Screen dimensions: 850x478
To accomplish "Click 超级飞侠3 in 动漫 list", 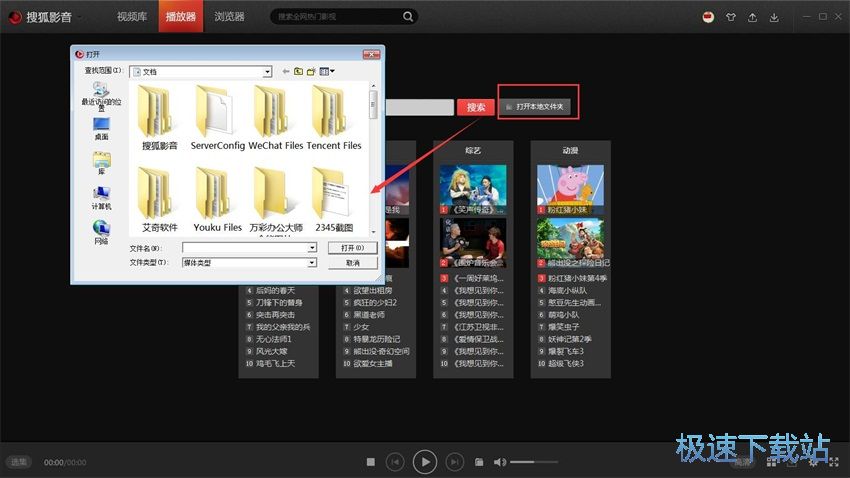I will tap(565, 363).
